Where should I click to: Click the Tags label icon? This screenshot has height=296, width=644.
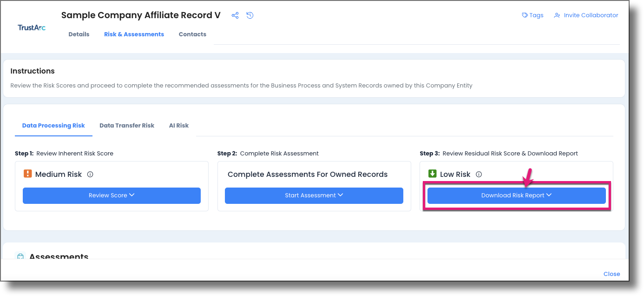point(525,15)
